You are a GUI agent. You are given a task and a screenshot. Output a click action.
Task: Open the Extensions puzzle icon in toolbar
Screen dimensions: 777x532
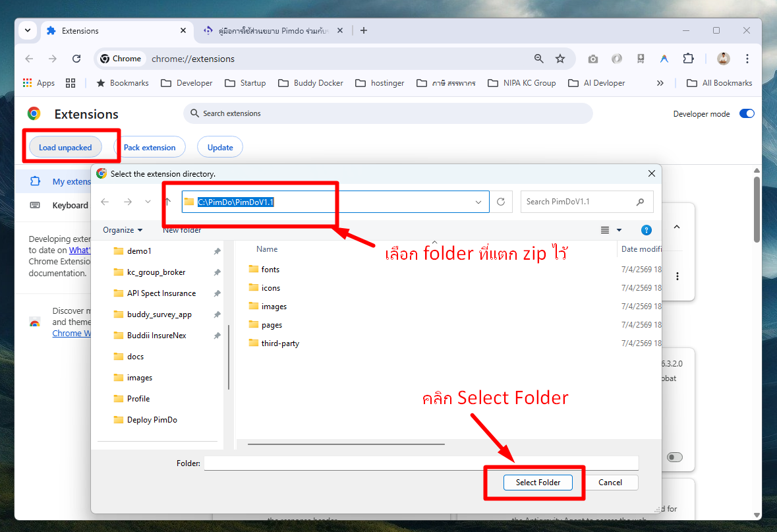[688, 59]
